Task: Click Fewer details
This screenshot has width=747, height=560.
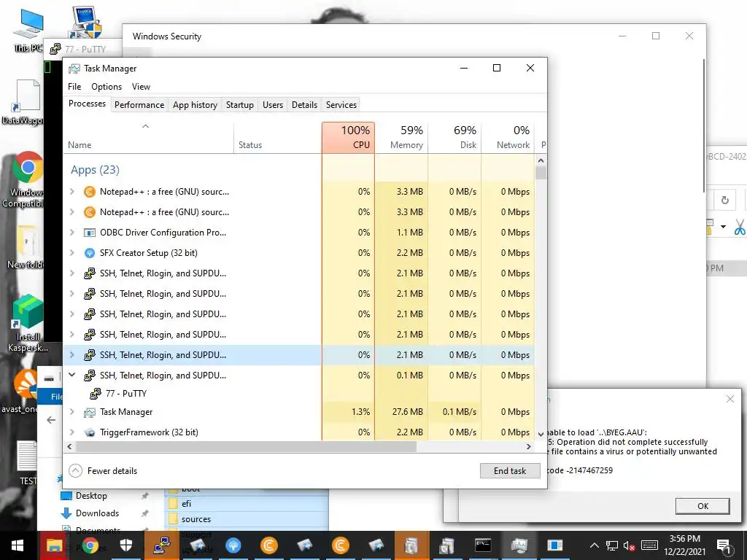Action: (104, 471)
